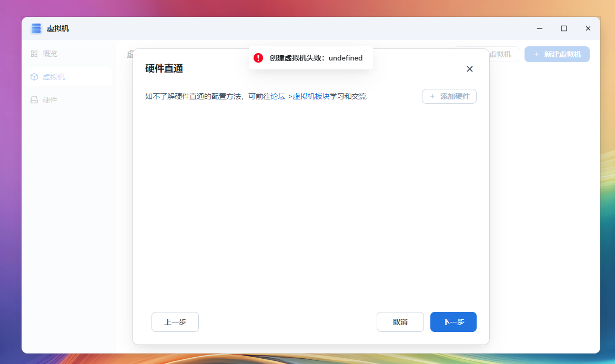Click the 硬件直通 dialog title
Image resolution: width=615 pixels, height=364 pixels.
164,68
